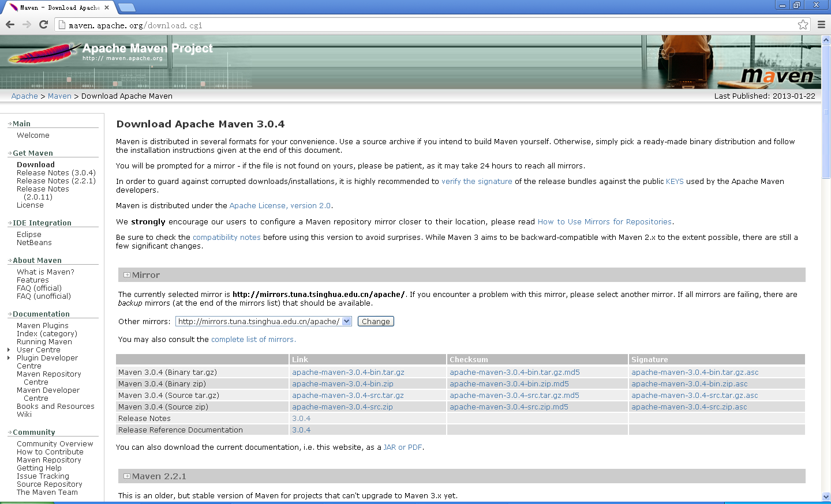The height and width of the screenshot is (504, 831).
Task: Open Maven Plugins documentation link
Action: coord(42,326)
